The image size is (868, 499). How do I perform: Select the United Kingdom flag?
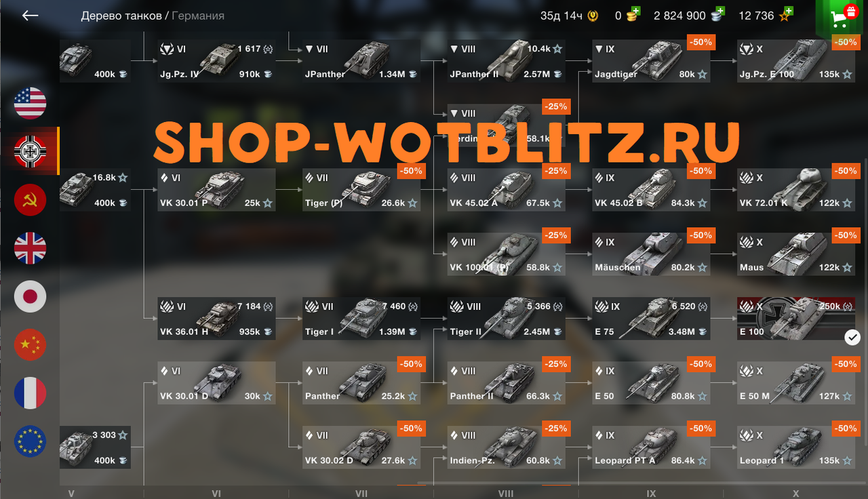click(31, 248)
